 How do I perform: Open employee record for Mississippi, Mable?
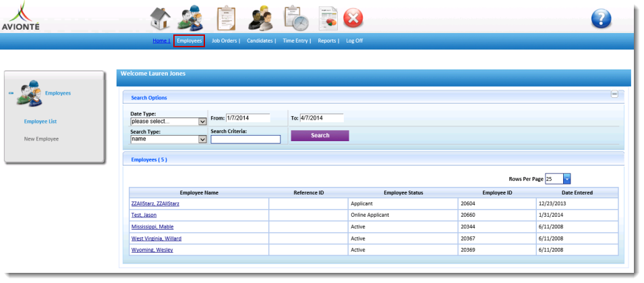pos(152,227)
